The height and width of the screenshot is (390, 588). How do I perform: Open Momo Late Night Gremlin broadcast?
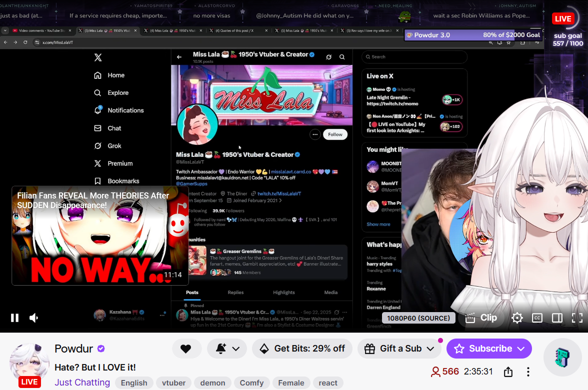tap(414, 97)
